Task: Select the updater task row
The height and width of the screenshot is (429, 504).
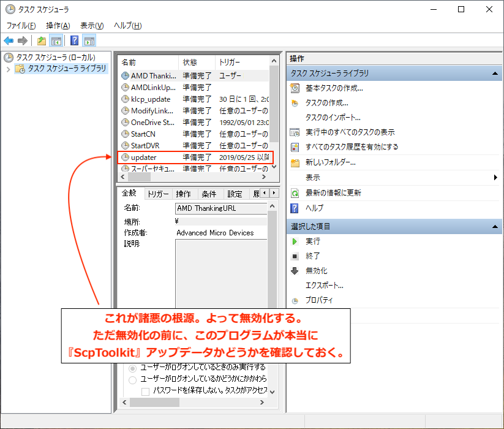Action: (195, 158)
